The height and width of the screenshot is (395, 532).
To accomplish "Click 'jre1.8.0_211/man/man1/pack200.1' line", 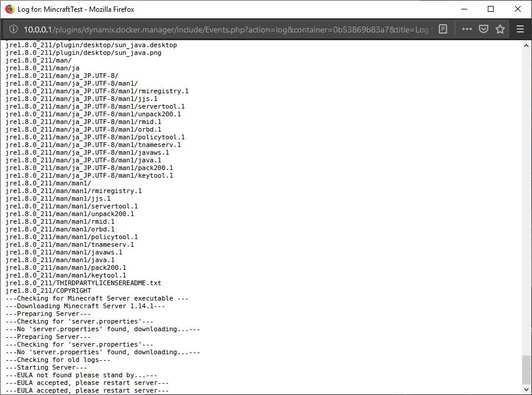I will (x=66, y=267).
